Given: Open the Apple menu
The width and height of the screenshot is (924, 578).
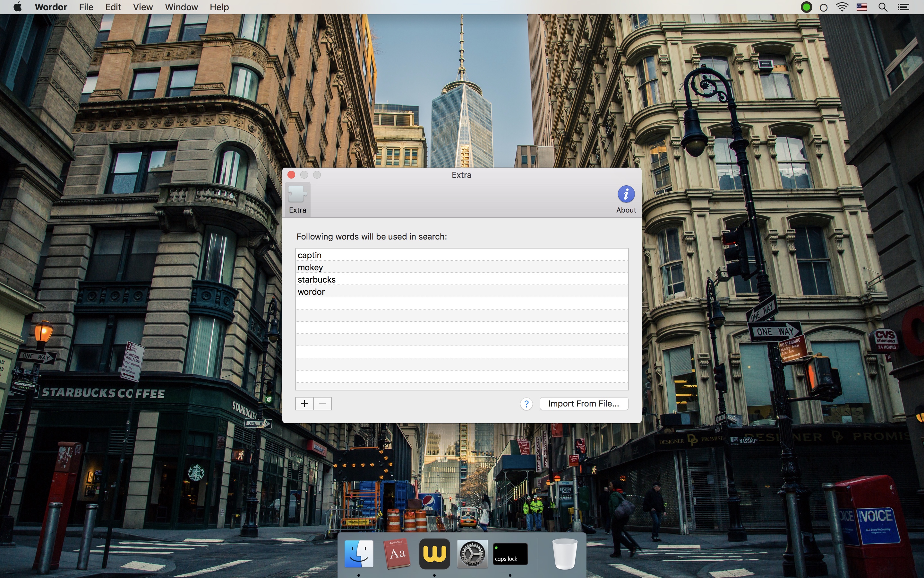Looking at the screenshot, I should tap(18, 7).
